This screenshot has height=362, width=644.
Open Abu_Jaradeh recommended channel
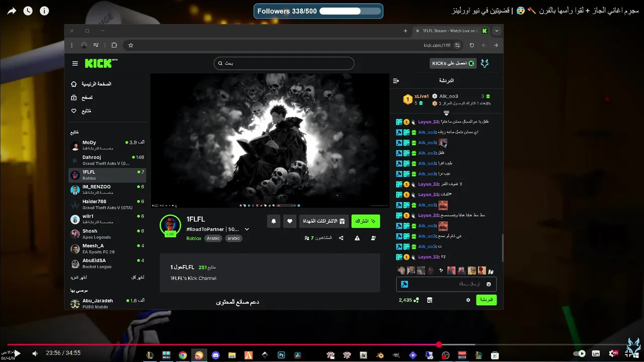click(108, 303)
